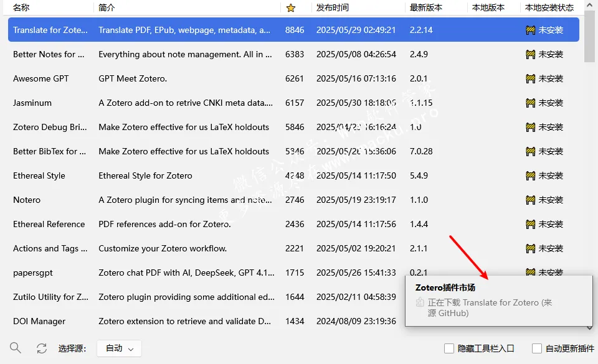
Task: Select the Ethereal Style plugin name
Action: [x=39, y=176]
